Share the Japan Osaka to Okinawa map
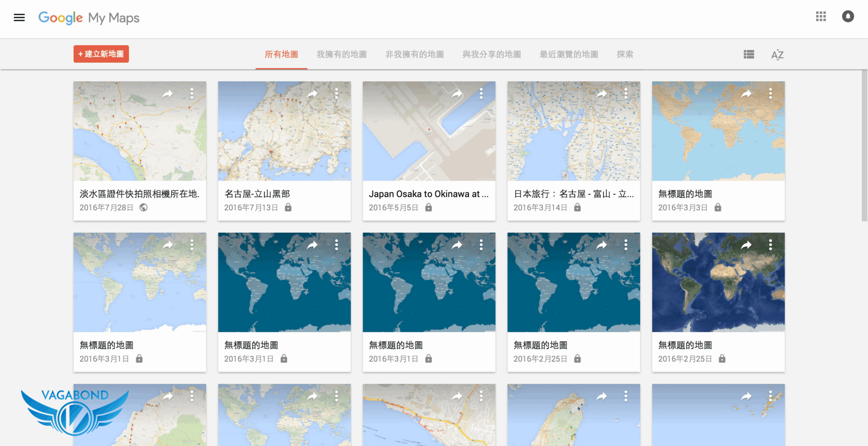Viewport: 868px width, 446px height. point(457,94)
